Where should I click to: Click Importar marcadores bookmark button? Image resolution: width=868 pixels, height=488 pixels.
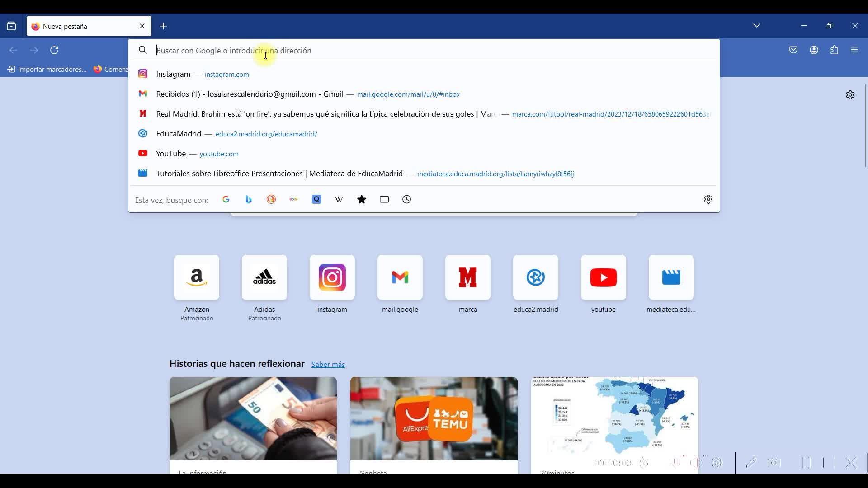pyautogui.click(x=47, y=70)
